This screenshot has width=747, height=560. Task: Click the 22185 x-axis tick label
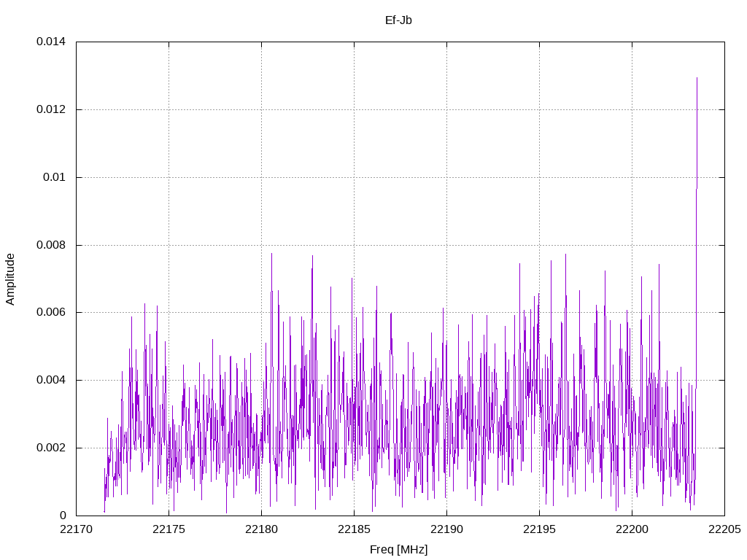point(354,529)
